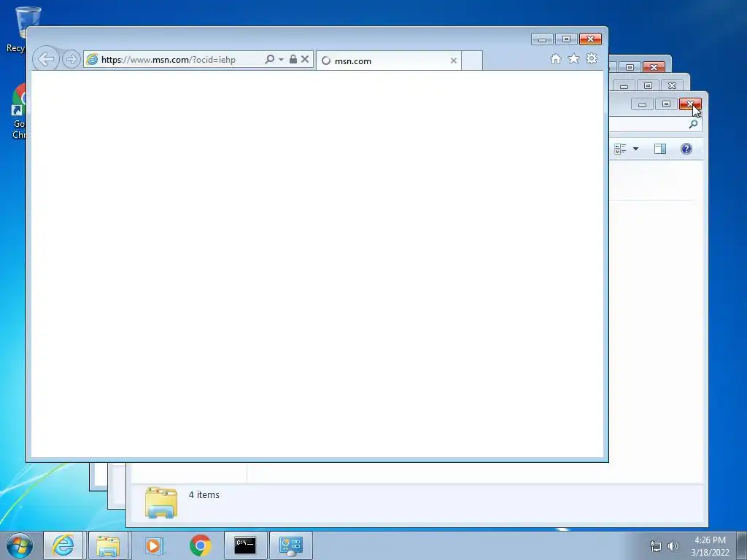The image size is (747, 560).
Task: Select the msn.com tab
Action: click(x=388, y=61)
